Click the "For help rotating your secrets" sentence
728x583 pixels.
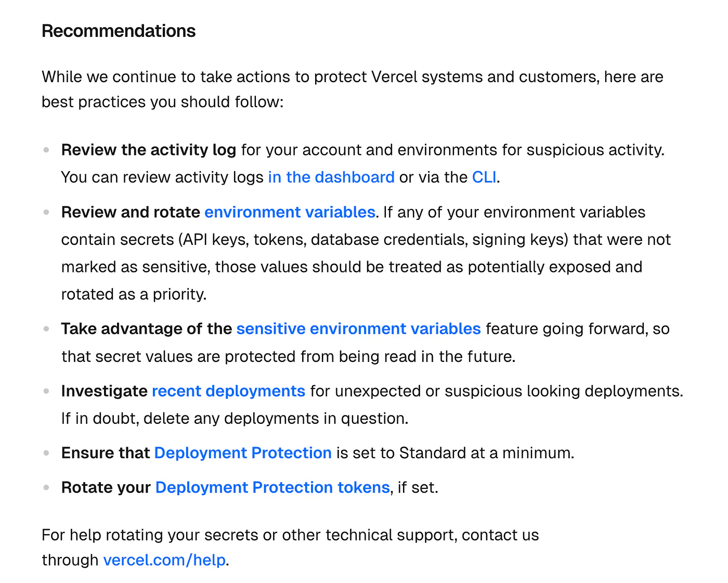(290, 548)
